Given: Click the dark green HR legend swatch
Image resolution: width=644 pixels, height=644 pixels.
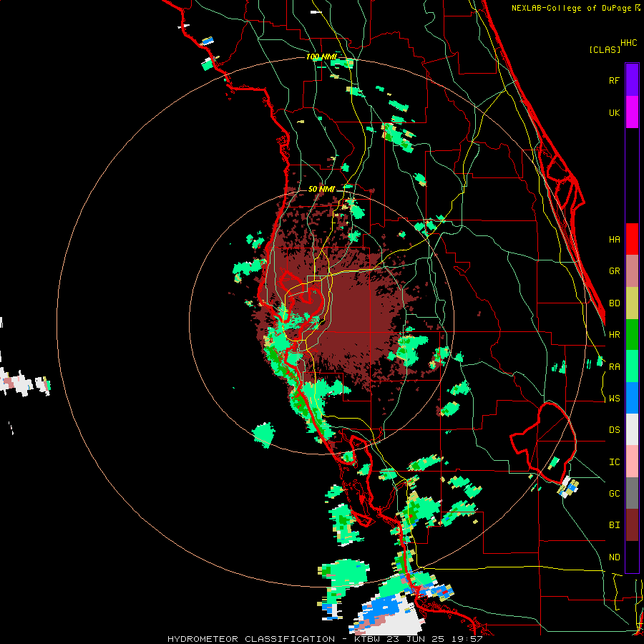Looking at the screenshot, I should (632, 335).
